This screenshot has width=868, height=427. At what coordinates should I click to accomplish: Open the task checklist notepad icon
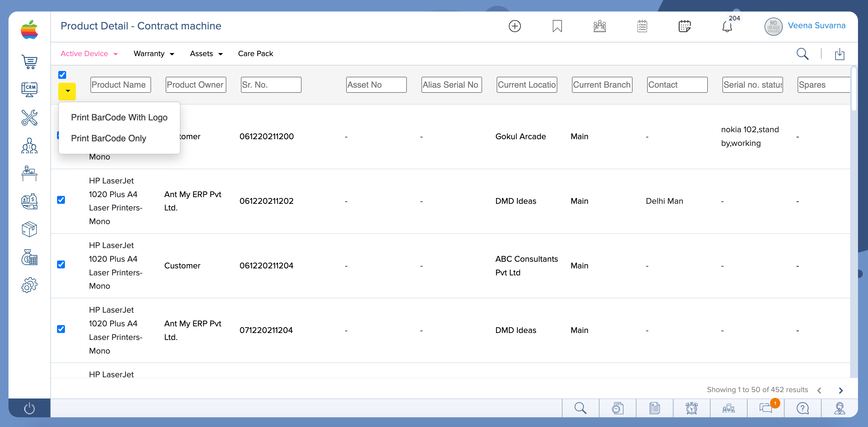pos(642,26)
